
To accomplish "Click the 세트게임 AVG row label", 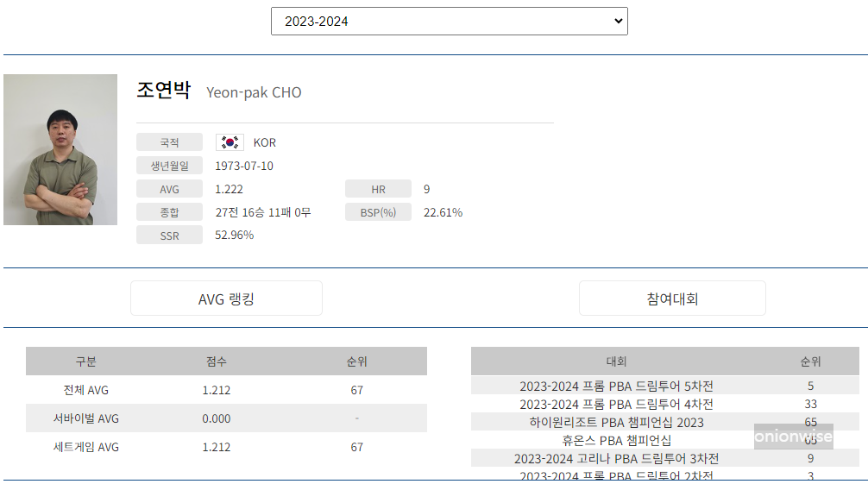I will 85,447.
